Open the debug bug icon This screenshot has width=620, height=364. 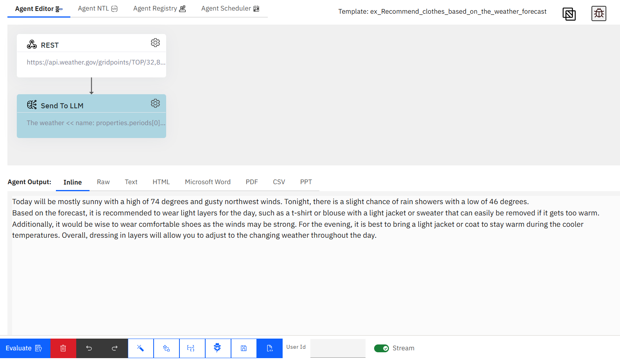tap(598, 14)
